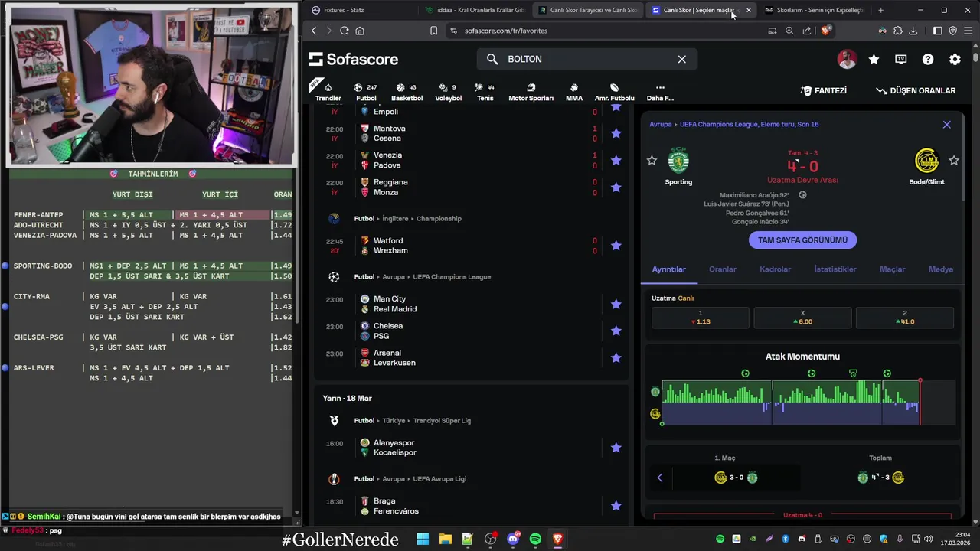Toggle favorite star for Mantova-Cesena
980x551 pixels.
[616, 133]
